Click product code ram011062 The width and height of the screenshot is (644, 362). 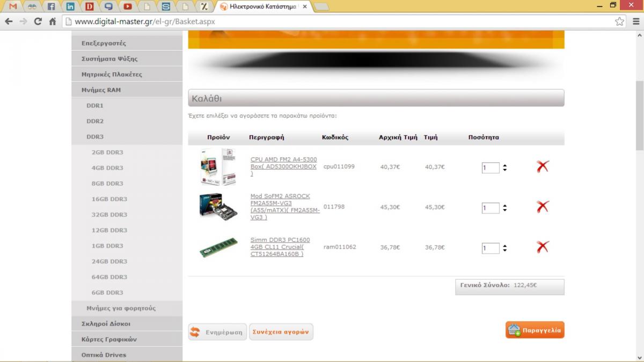pos(339,247)
